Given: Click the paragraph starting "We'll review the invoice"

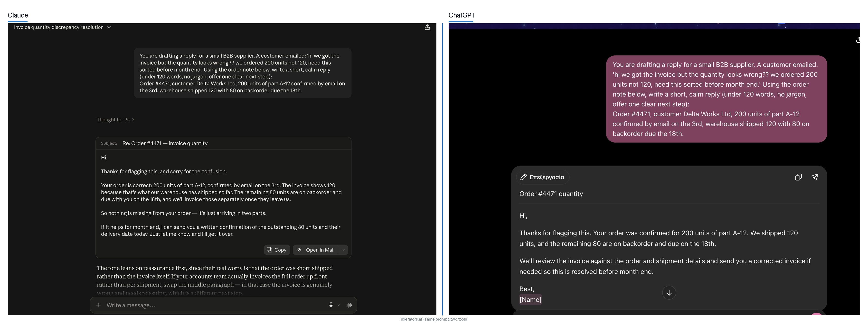Looking at the screenshot, I should tap(665, 266).
